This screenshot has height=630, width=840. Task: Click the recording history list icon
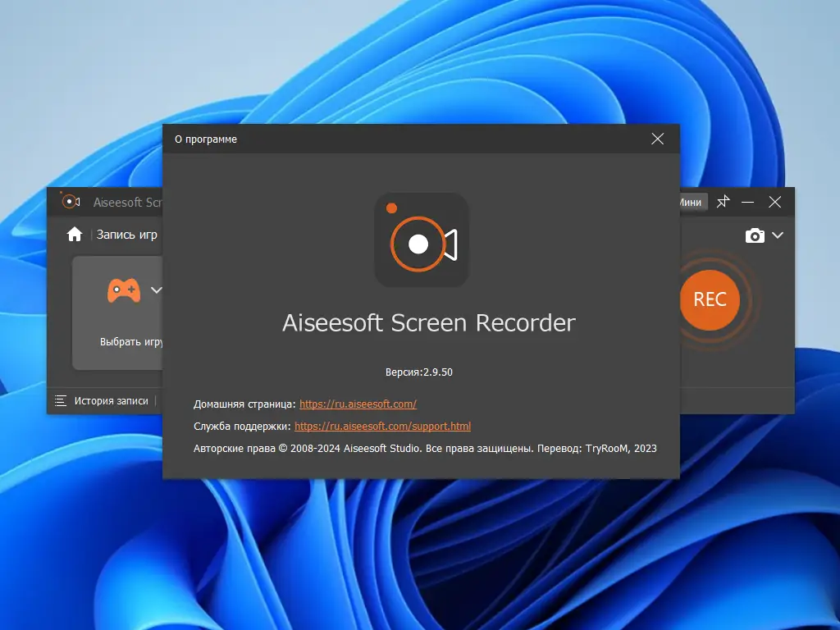(x=61, y=400)
